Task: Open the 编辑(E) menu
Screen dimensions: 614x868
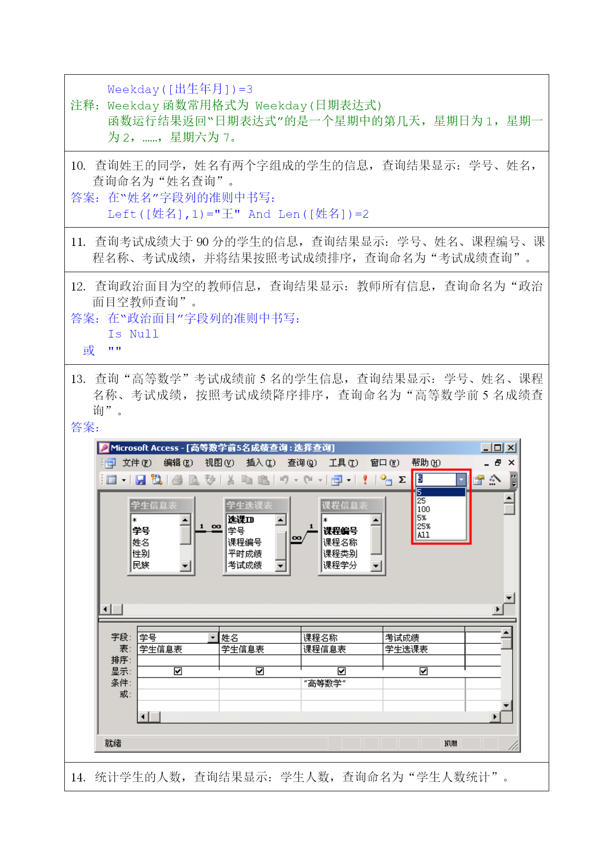Action: point(178,463)
